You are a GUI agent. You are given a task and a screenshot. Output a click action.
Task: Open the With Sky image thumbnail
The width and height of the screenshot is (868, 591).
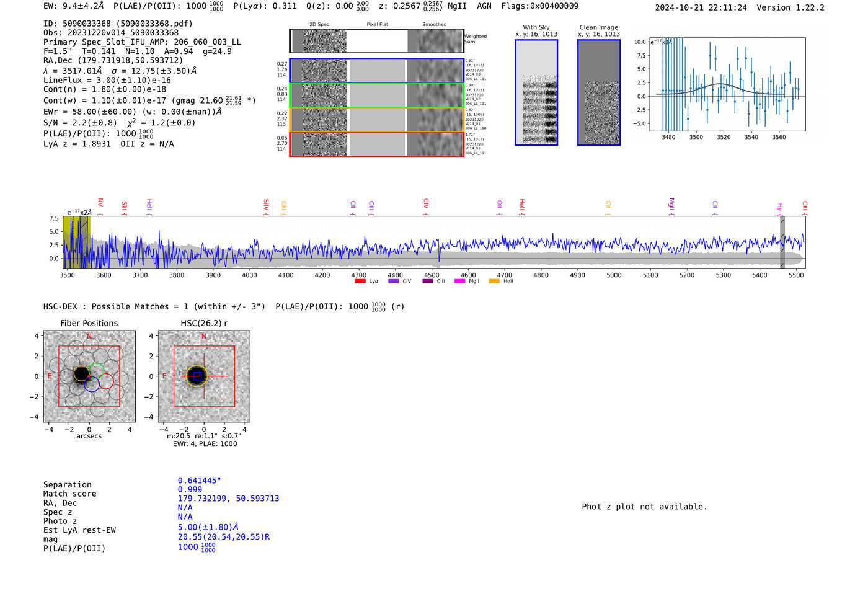click(x=536, y=92)
